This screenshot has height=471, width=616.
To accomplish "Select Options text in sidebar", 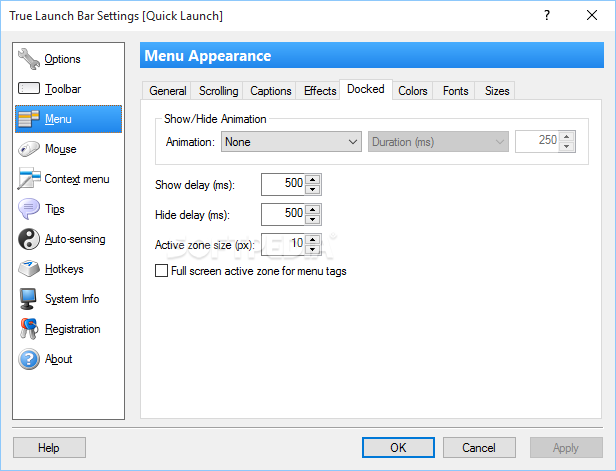I will click(x=62, y=59).
